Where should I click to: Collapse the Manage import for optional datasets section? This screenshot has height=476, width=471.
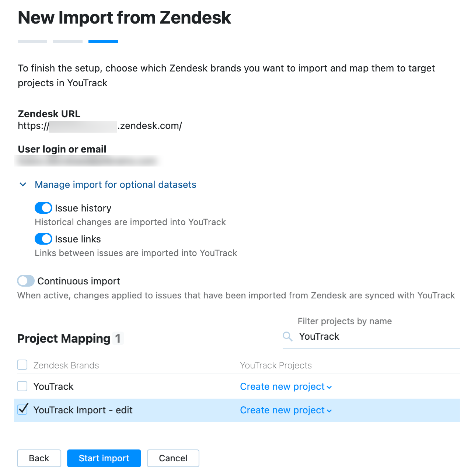(115, 185)
